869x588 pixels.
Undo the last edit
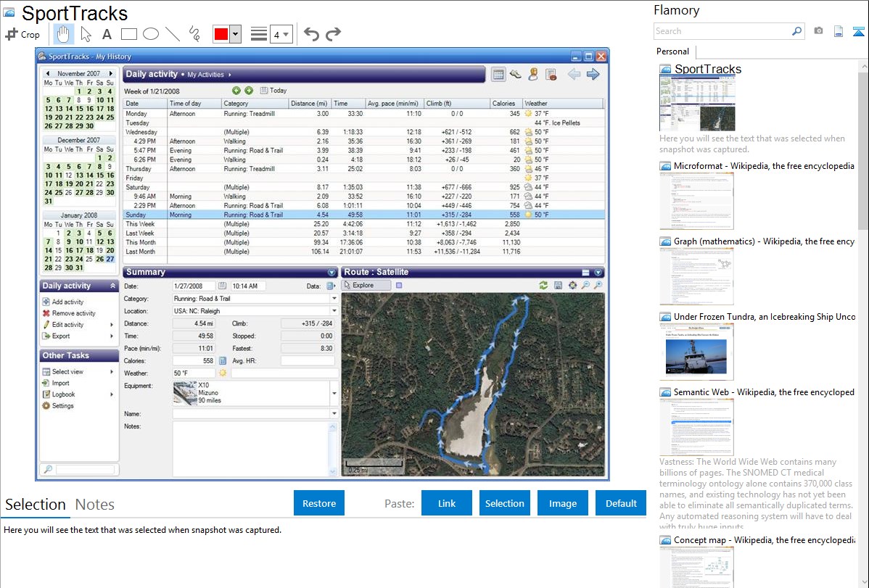pos(311,34)
